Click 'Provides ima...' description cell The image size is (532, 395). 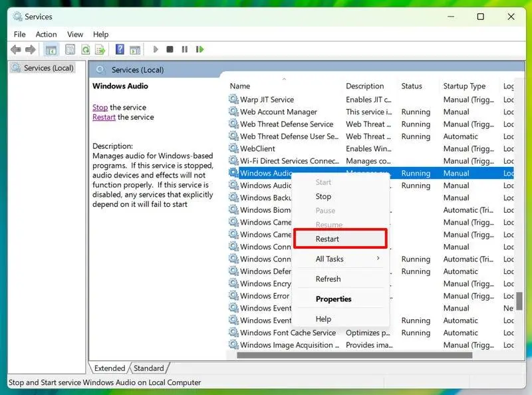[369, 345]
